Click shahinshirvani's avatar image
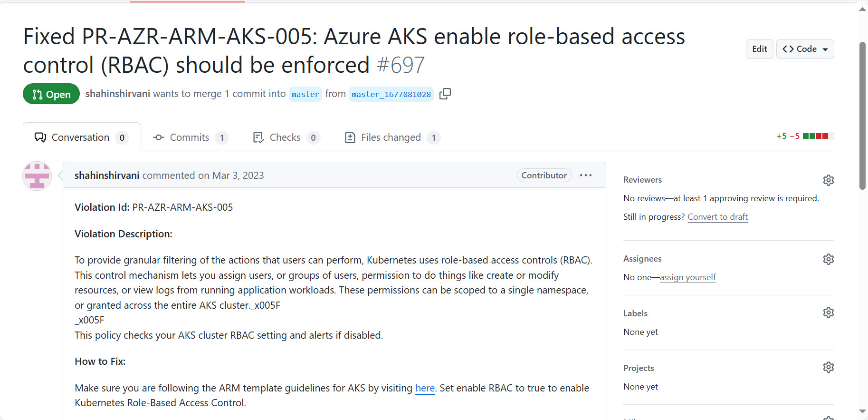The image size is (868, 420). [37, 176]
